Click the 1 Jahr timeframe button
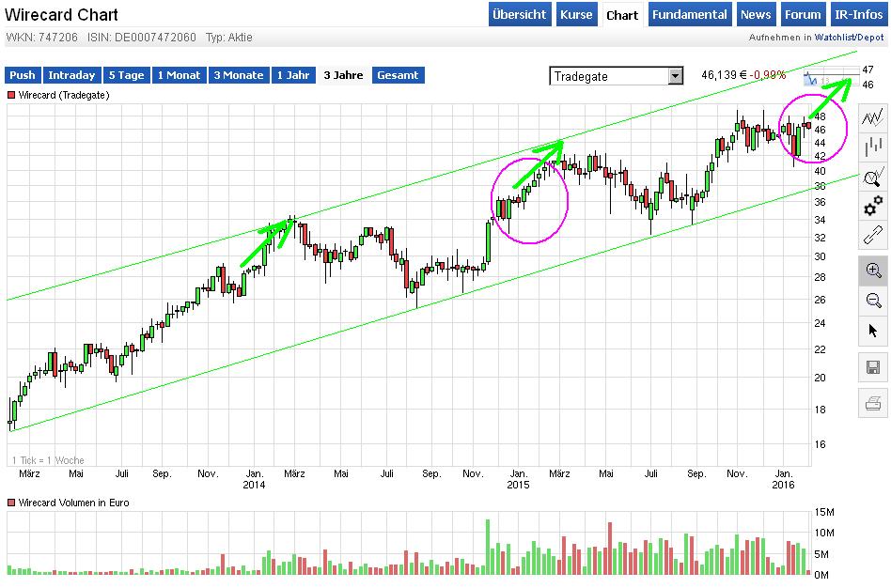Viewport: 891px width, 588px height. (294, 75)
